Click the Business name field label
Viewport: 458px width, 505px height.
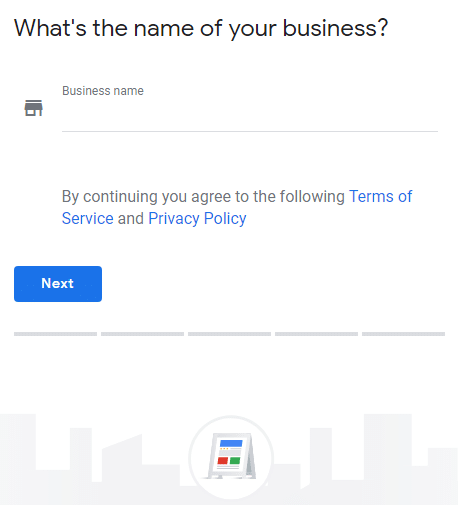(x=103, y=91)
